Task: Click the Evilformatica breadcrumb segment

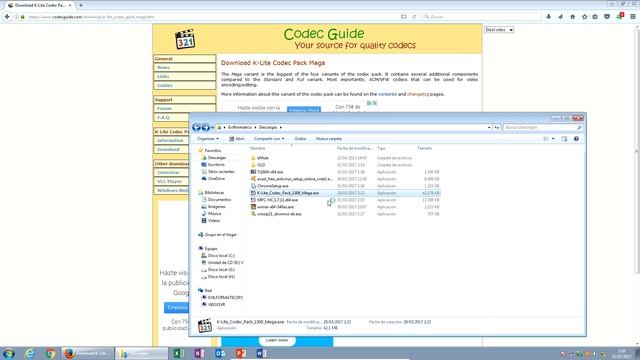Action: 240,128
